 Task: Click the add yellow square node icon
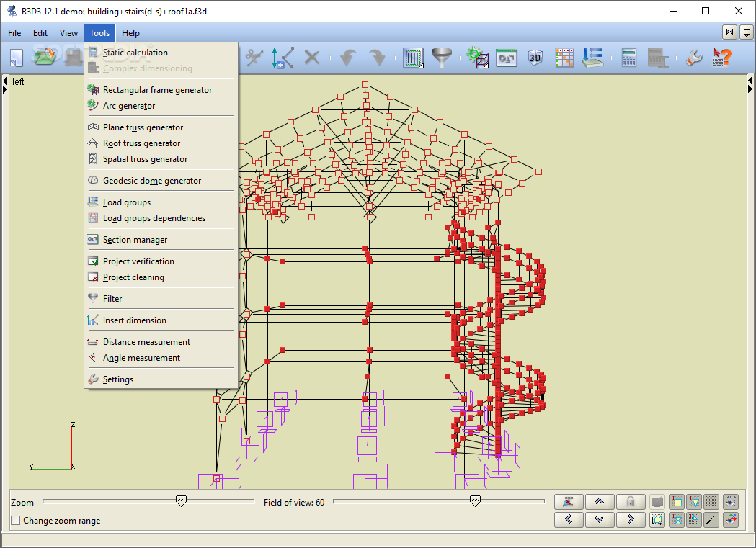pyautogui.click(x=677, y=502)
